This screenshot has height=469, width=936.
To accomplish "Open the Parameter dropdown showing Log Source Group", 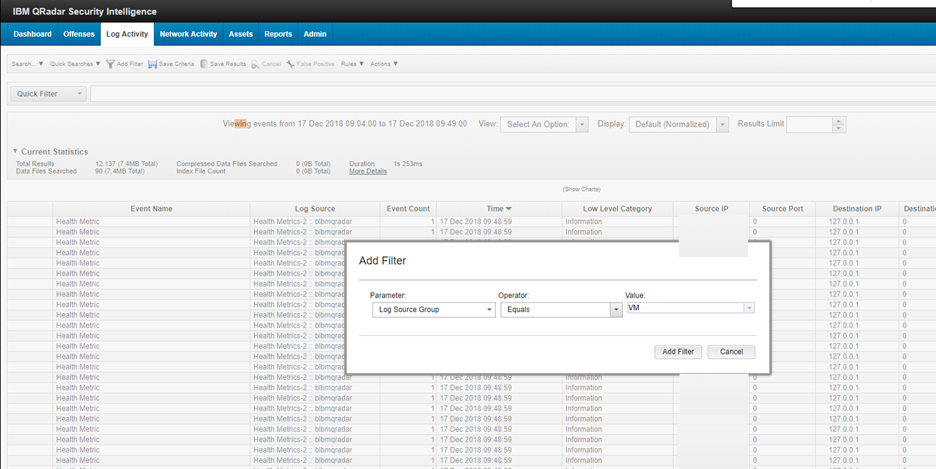I will tap(433, 310).
